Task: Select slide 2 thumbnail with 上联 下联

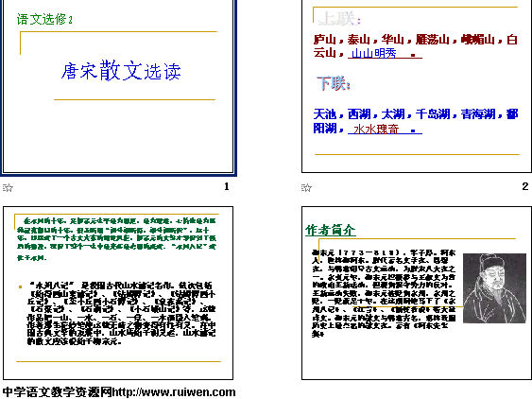Action: [x=417, y=86]
